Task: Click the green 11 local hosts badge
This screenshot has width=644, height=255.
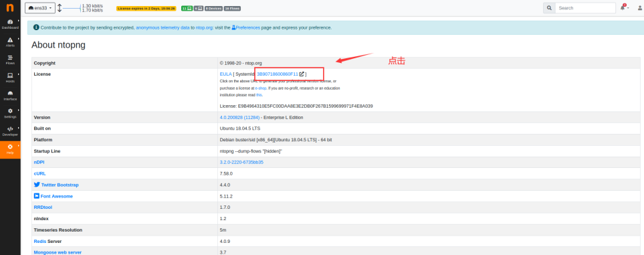Action: point(187,8)
